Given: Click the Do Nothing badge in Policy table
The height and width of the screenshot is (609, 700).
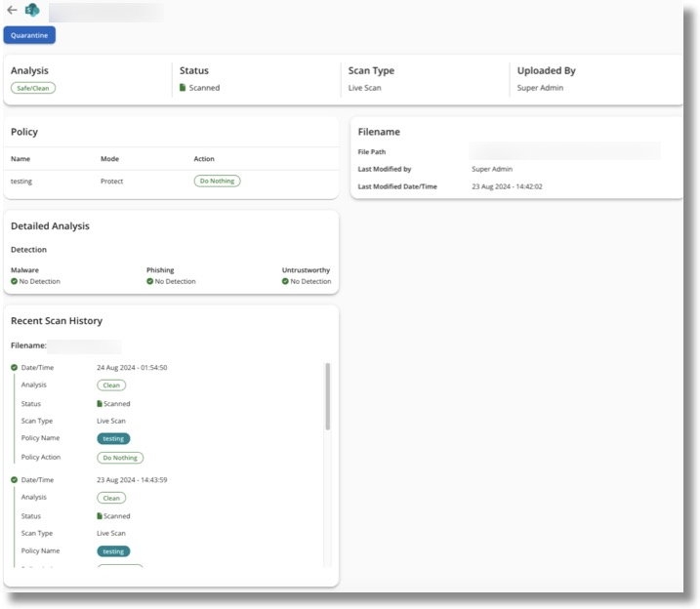Looking at the screenshot, I should click(217, 182).
